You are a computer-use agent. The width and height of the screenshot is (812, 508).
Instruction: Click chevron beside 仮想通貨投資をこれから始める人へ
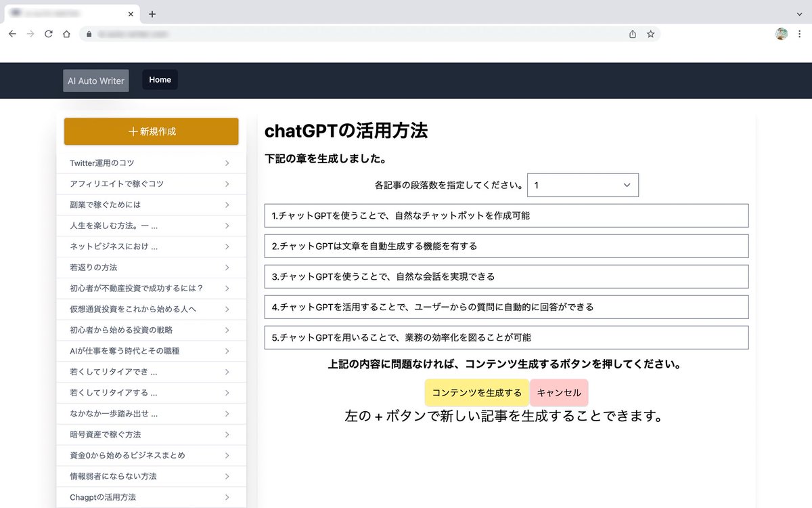227,310
